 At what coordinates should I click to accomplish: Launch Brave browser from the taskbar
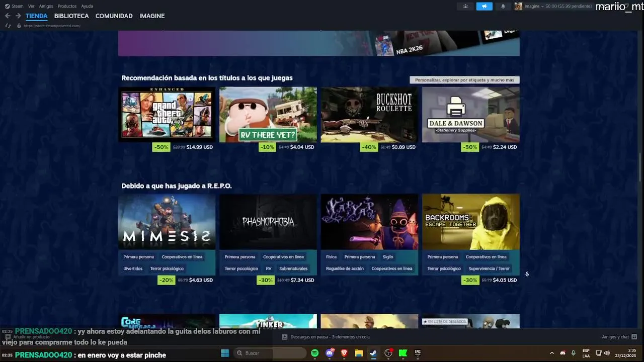click(344, 353)
